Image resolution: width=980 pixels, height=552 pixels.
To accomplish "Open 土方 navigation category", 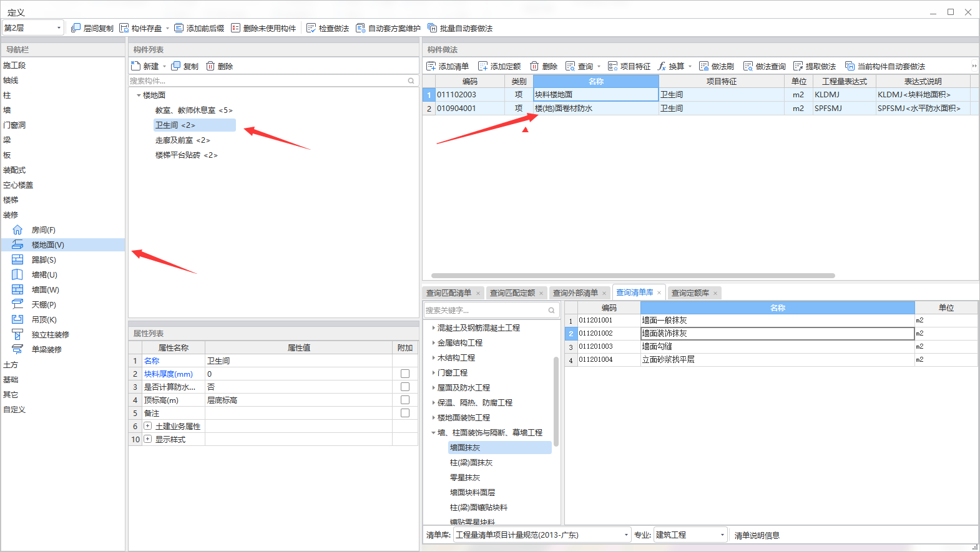I will pos(11,365).
